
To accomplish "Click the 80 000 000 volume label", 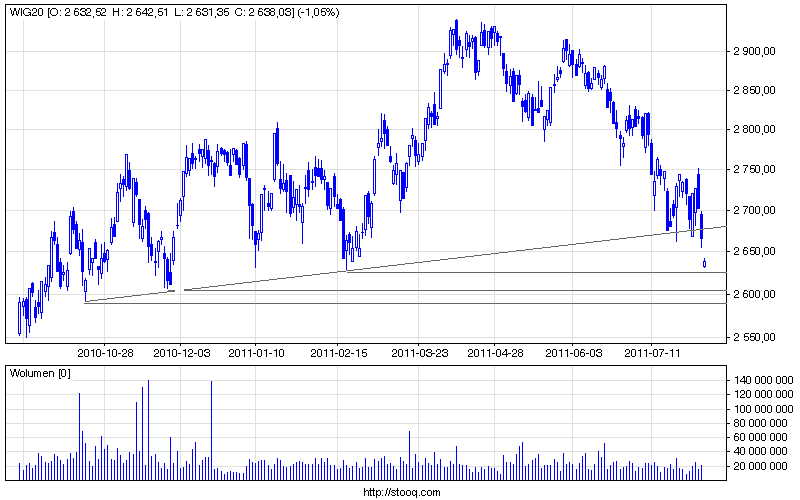I will (760, 423).
